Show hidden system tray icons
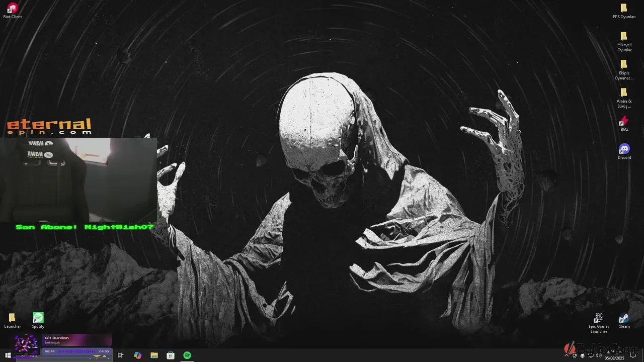 (567, 355)
